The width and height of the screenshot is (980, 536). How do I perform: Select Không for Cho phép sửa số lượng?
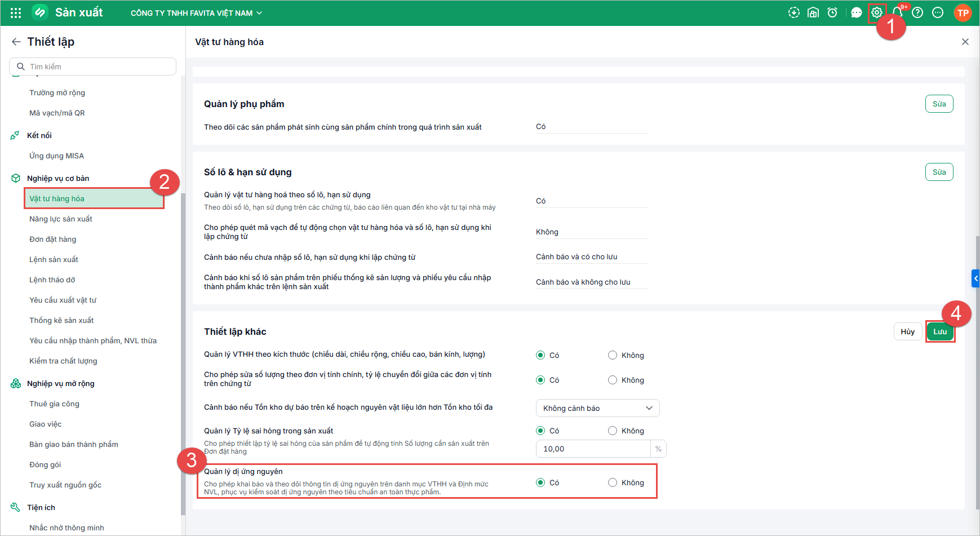coord(613,380)
